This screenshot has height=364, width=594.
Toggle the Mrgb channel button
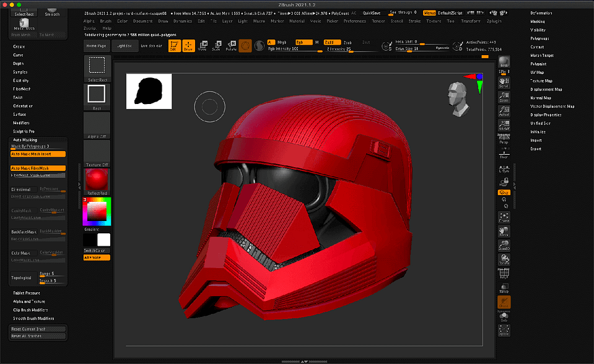pyautogui.click(x=281, y=42)
